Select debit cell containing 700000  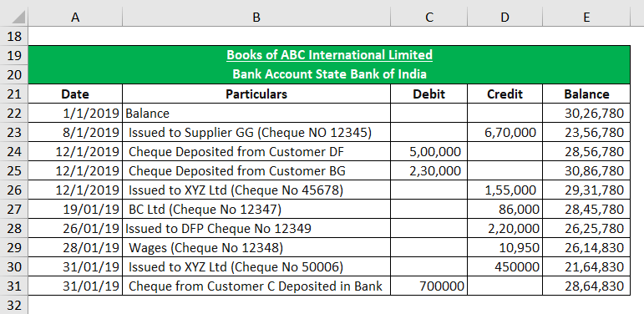coord(428,286)
